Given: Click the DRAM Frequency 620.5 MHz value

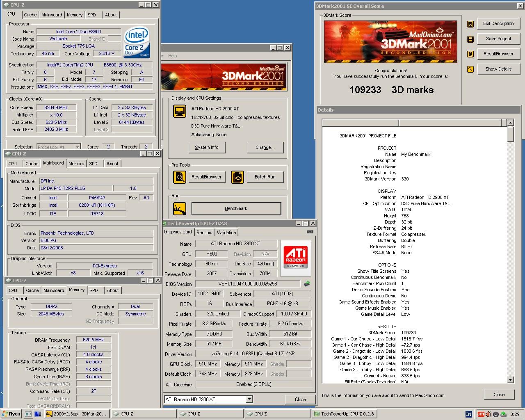Looking at the screenshot, I should point(94,340).
